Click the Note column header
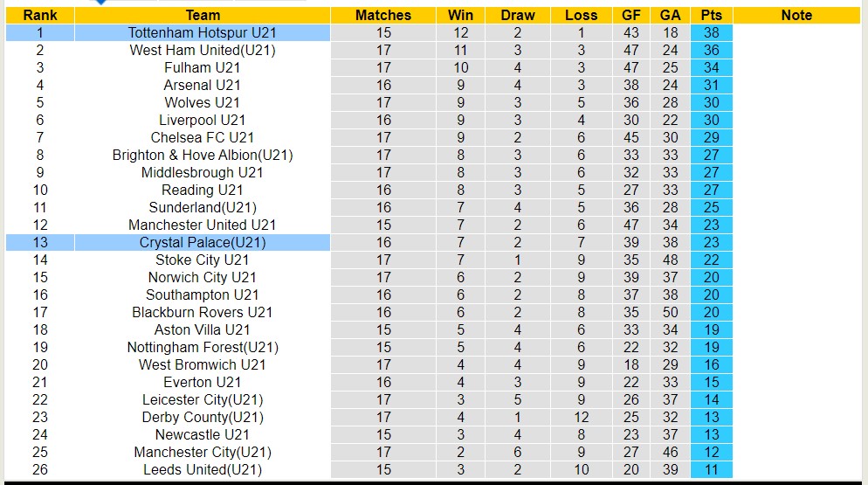The width and height of the screenshot is (868, 485). tap(796, 15)
